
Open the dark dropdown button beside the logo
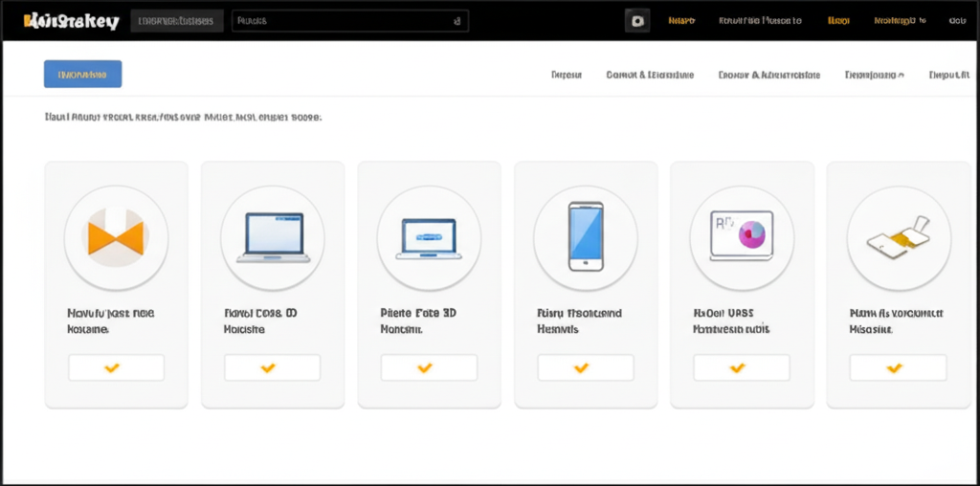click(x=177, y=21)
